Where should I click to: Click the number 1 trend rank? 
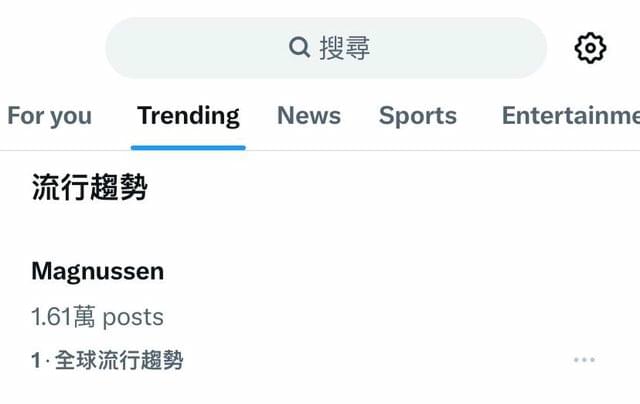(36, 361)
